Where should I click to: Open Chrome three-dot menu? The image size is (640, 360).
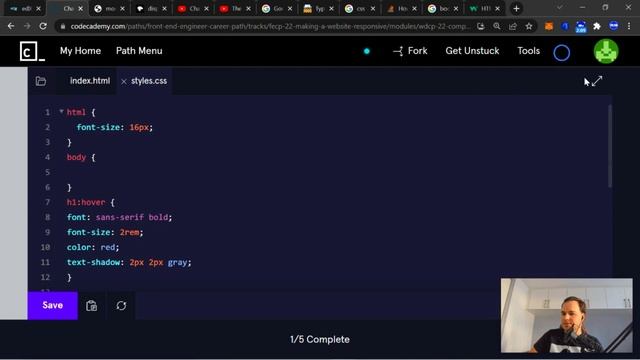tap(629, 27)
